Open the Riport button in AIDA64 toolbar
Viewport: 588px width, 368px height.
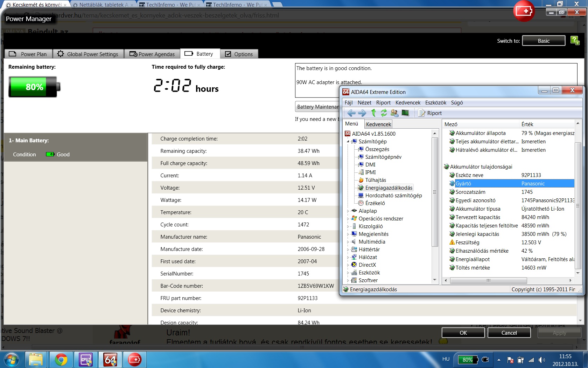[x=430, y=113]
